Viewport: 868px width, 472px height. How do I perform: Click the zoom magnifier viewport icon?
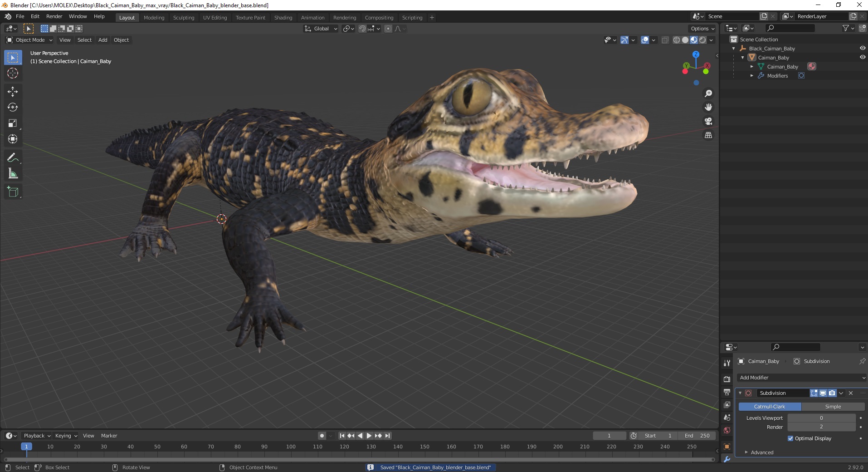point(708,93)
